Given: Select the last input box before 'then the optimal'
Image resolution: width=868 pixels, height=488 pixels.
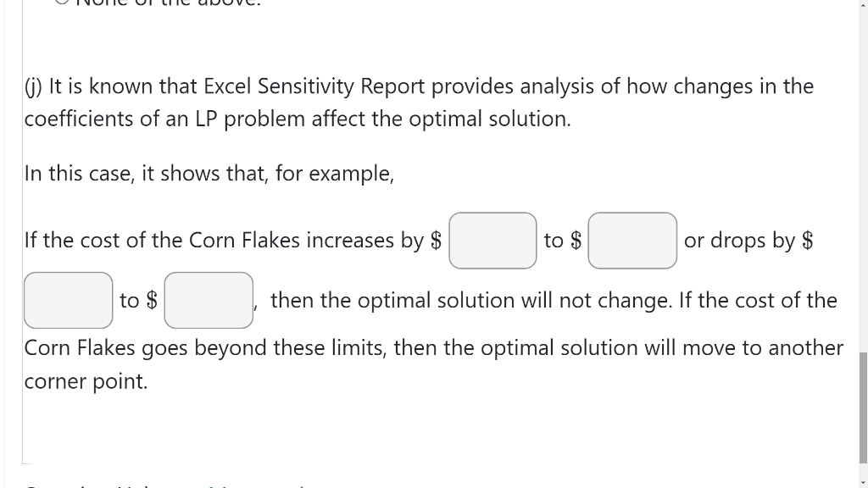Looking at the screenshot, I should [209, 301].
